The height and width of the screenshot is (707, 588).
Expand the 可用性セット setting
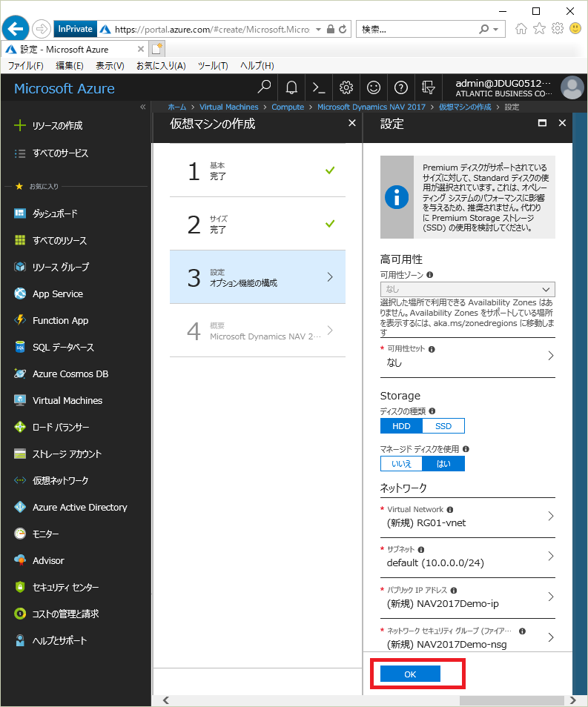coord(468,356)
